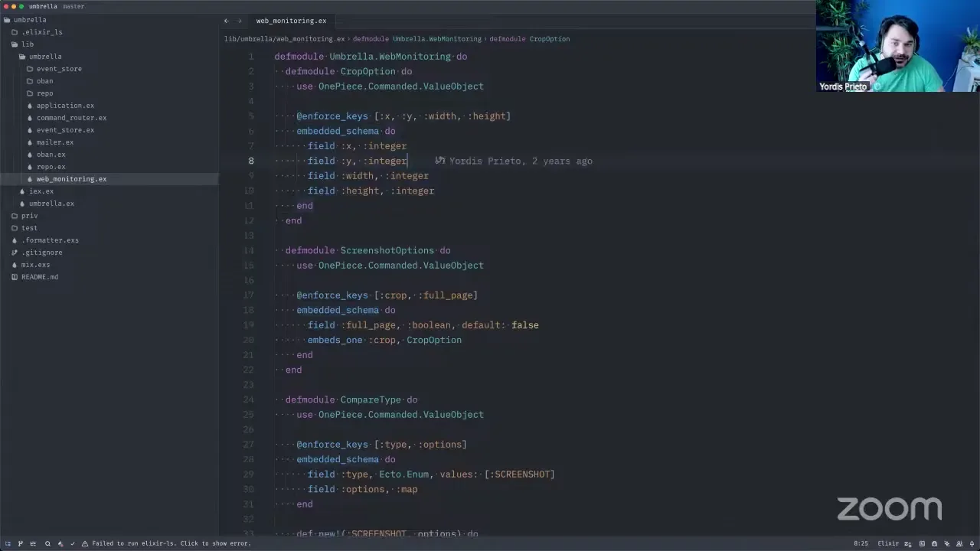Select web_monitoring.ex in the file tree
The height and width of the screenshot is (551, 980).
[x=71, y=179]
